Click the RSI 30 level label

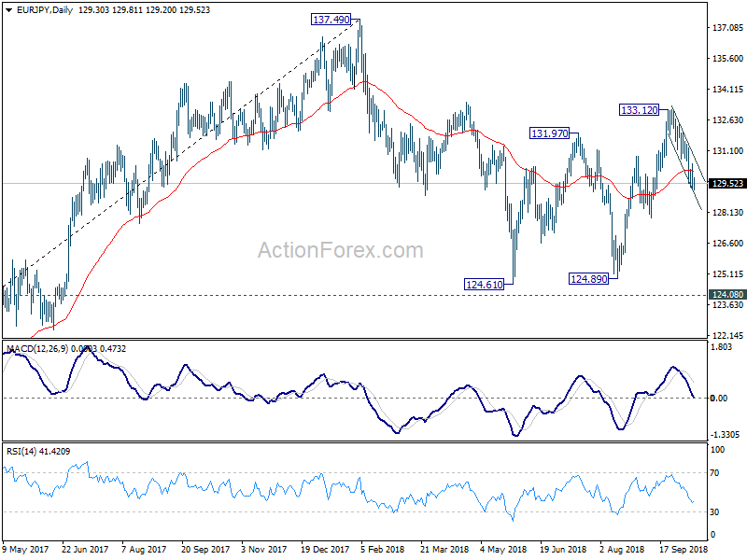714,511
